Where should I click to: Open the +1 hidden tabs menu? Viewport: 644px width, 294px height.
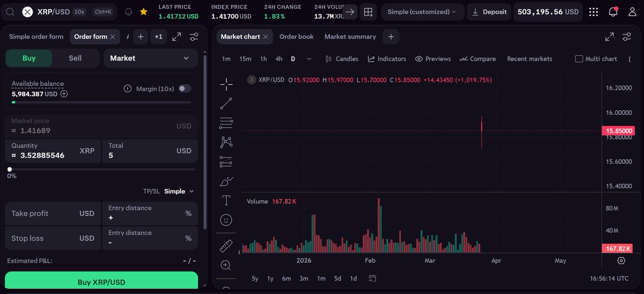pyautogui.click(x=158, y=36)
